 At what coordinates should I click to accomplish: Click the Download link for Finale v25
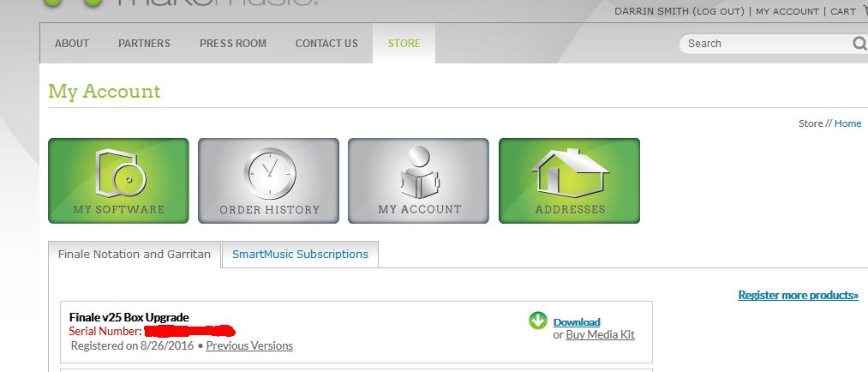(577, 322)
